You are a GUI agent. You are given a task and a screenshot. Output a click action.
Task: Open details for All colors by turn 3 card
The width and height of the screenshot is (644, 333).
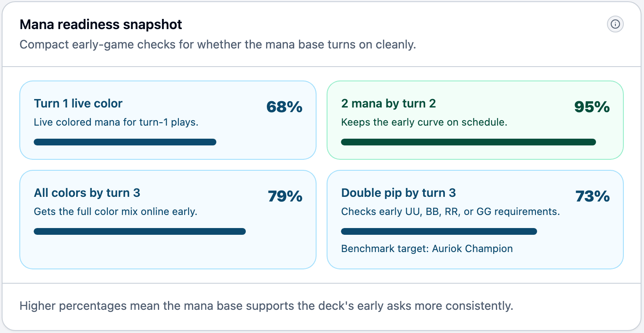point(168,219)
